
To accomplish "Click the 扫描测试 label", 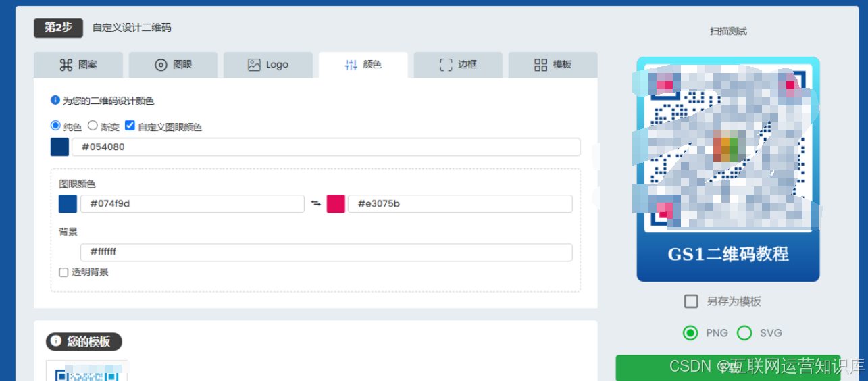I will point(728,31).
